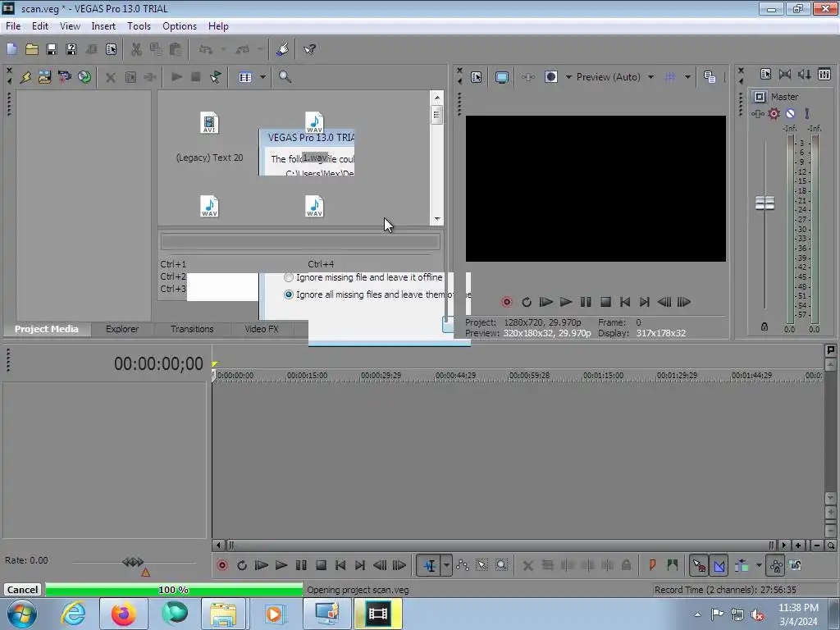Click Insert Region green flags icon

[673, 565]
